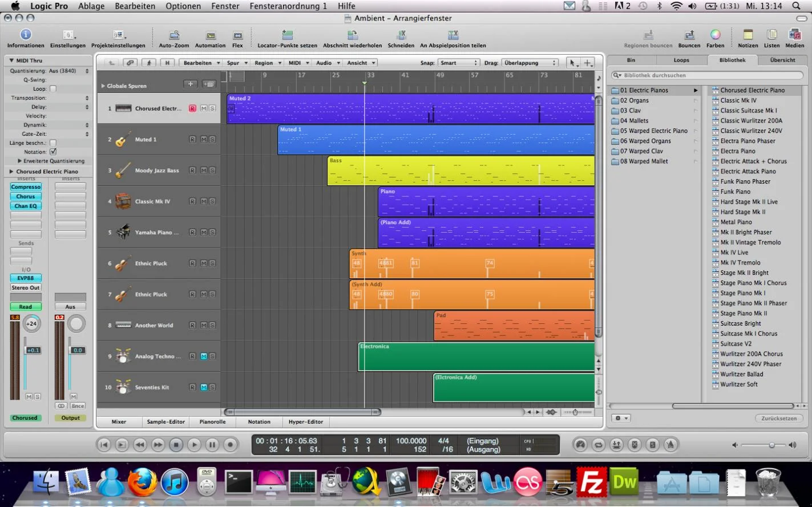
Task: Open the Drag Überlappung dropdown
Action: click(x=529, y=63)
